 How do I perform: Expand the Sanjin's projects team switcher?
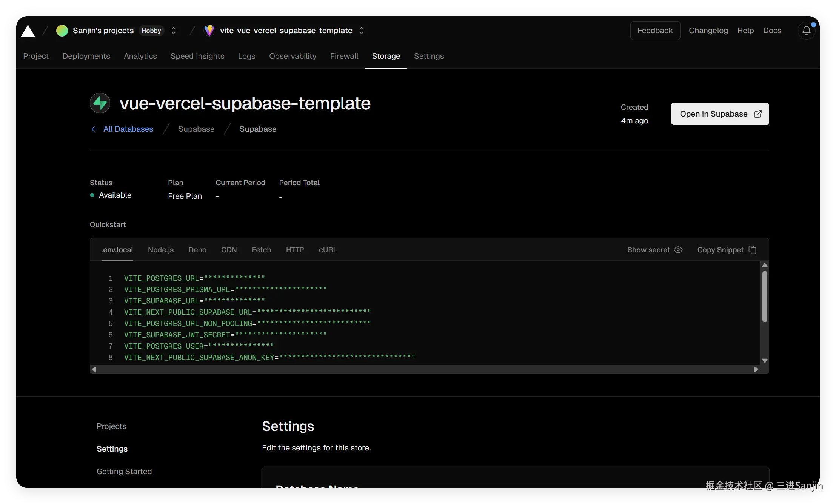pyautogui.click(x=174, y=31)
